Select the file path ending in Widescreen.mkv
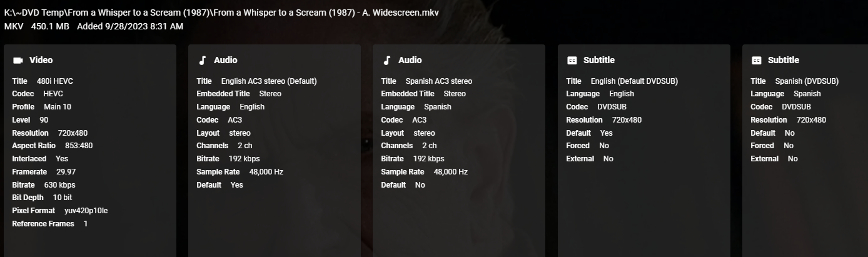 coord(221,13)
